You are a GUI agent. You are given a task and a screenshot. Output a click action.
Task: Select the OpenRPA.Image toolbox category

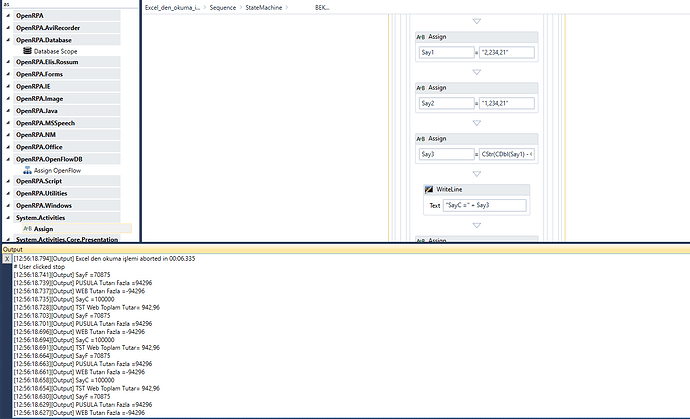click(66, 99)
